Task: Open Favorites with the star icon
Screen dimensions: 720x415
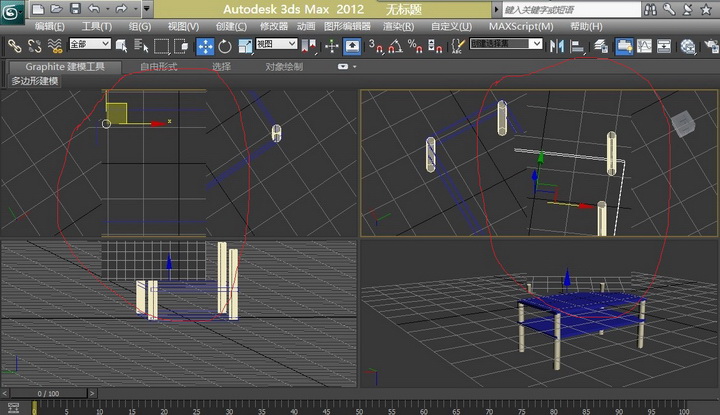Action: click(706, 9)
